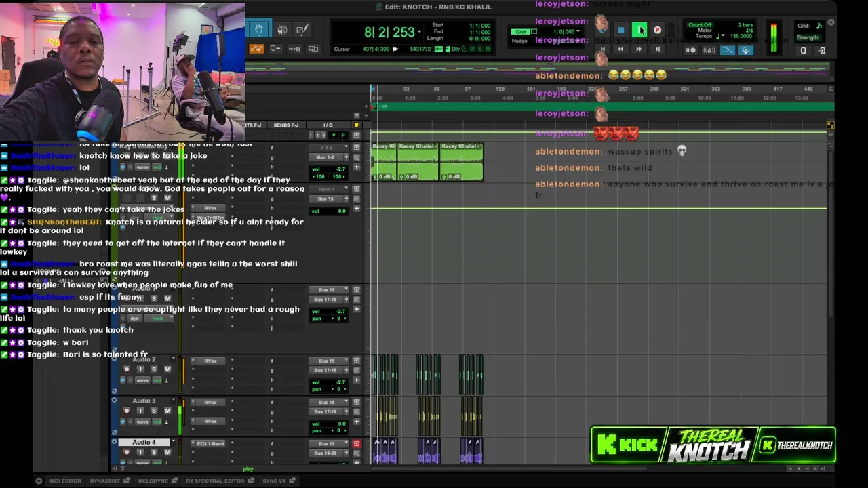Image resolution: width=868 pixels, height=488 pixels.
Task: Select the Scrubber speaker tool
Action: click(x=282, y=29)
